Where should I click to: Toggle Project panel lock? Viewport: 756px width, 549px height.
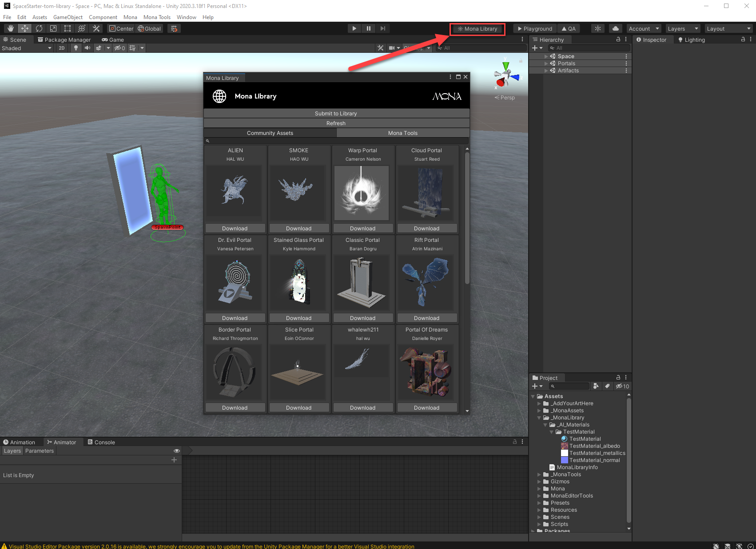(618, 377)
